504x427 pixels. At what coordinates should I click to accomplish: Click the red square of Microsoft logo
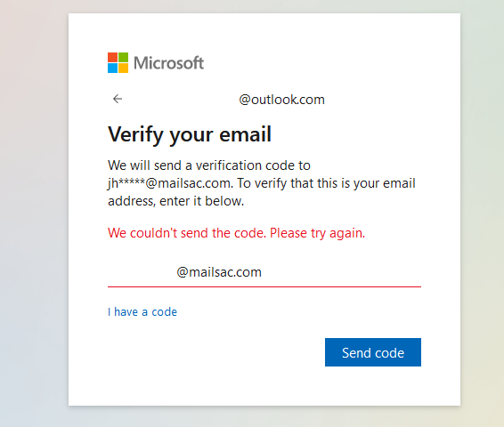[x=112, y=57]
